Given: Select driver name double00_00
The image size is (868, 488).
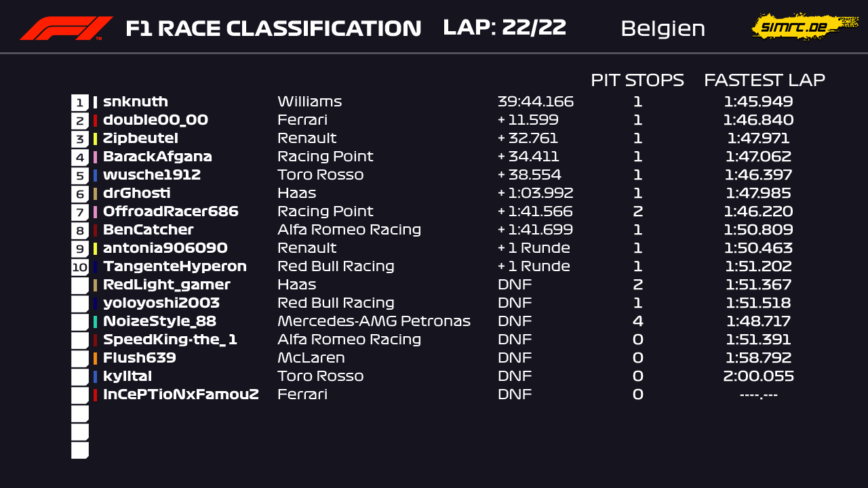Looking at the screenshot, I should pyautogui.click(x=155, y=120).
